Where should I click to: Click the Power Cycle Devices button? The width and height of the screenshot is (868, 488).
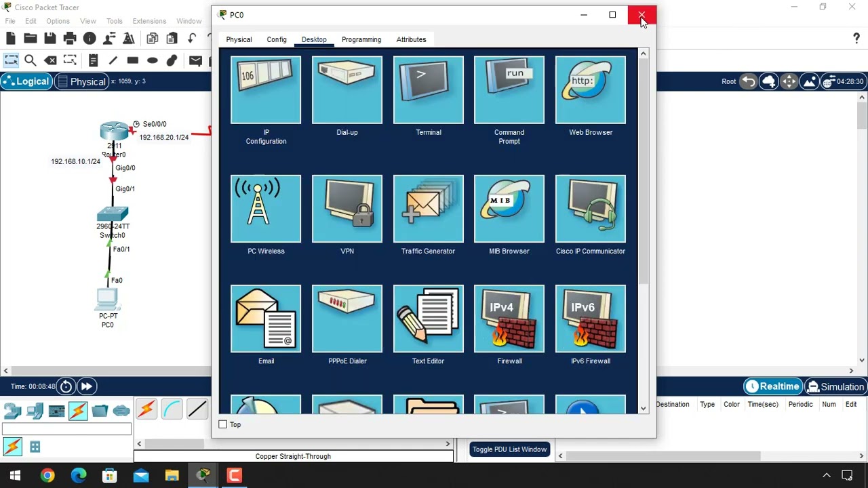pyautogui.click(x=66, y=386)
